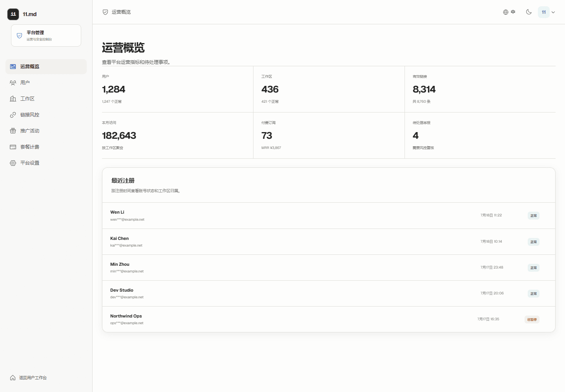Image resolution: width=565 pixels, height=392 pixels.
Task: Open the 平台管理 console switcher
Action: [x=46, y=36]
